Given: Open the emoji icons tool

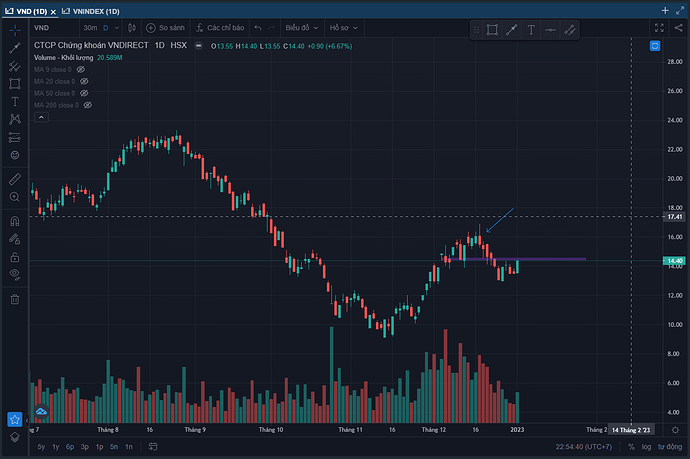Looking at the screenshot, I should [15, 155].
